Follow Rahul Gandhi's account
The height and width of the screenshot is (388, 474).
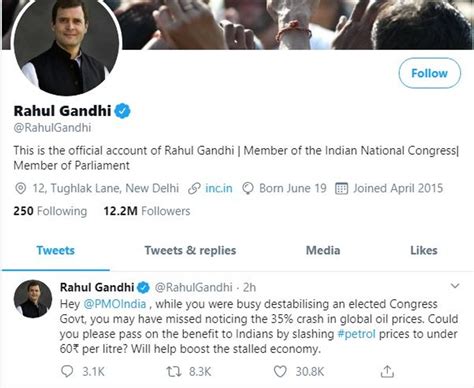(430, 73)
